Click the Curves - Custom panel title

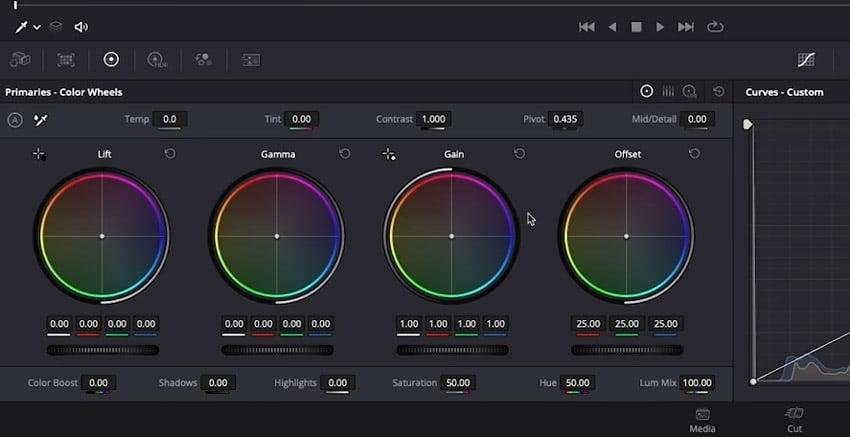[x=784, y=92]
